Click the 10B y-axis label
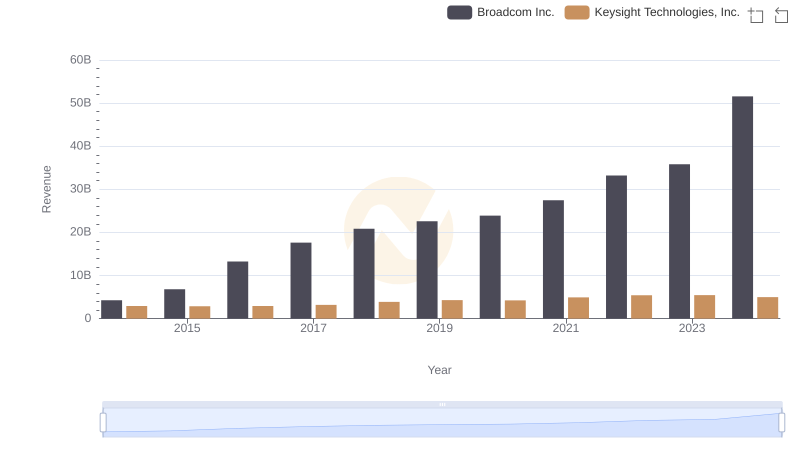Image resolution: width=800 pixels, height=461 pixels. 81,275
